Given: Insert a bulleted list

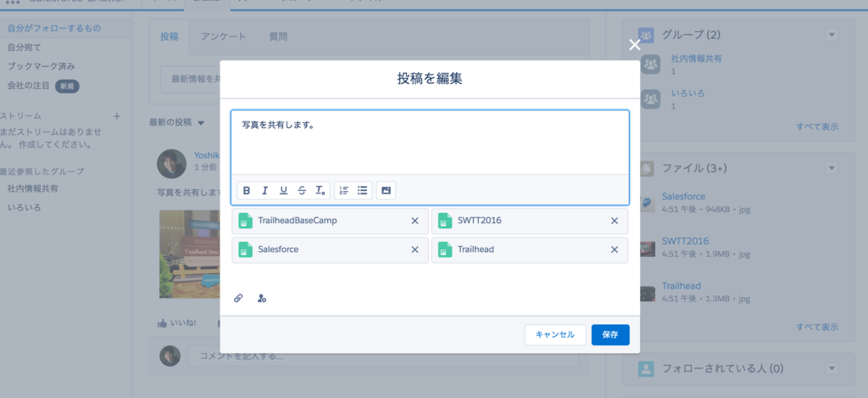Looking at the screenshot, I should pyautogui.click(x=363, y=191).
